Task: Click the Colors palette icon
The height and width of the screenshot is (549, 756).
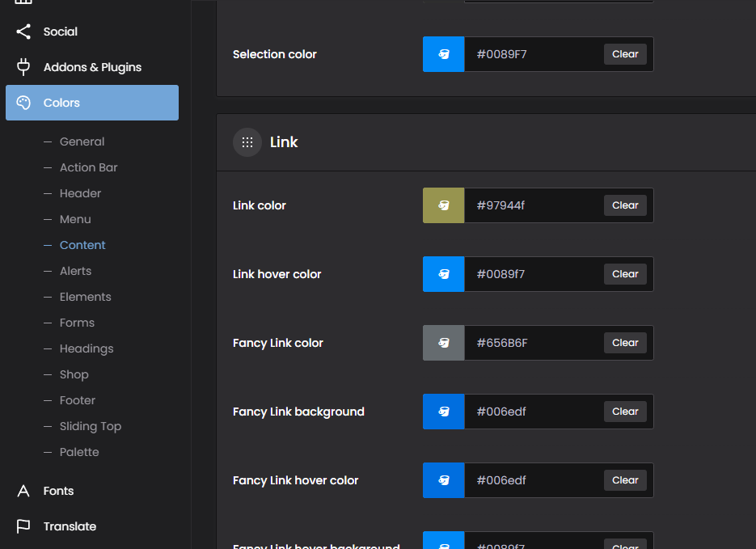Action: pyautogui.click(x=23, y=103)
